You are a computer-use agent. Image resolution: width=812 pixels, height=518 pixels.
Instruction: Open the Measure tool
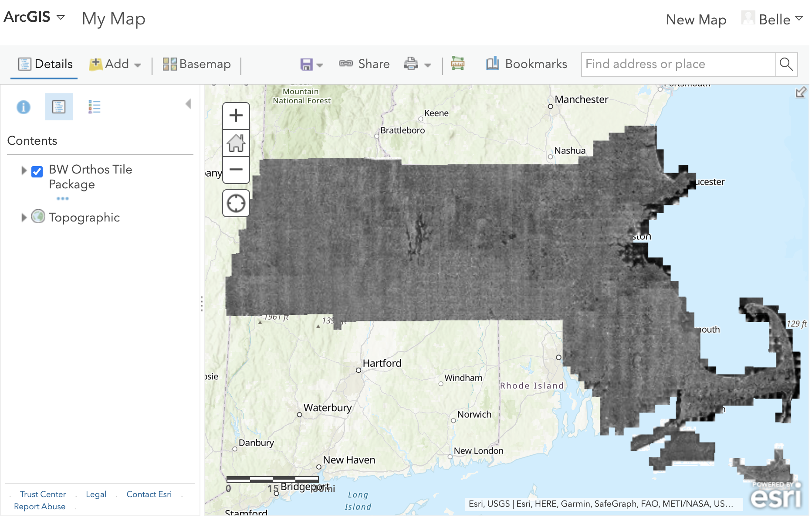(x=457, y=63)
